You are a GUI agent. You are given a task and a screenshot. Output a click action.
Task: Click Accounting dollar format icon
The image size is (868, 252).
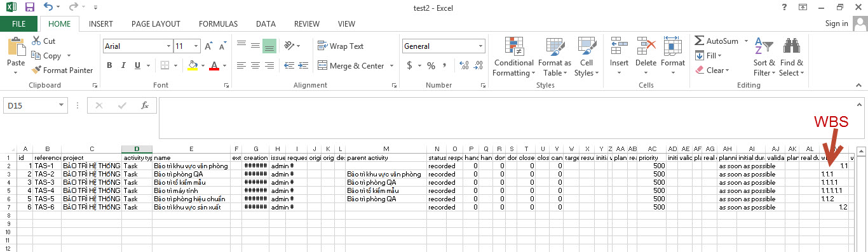410,65
